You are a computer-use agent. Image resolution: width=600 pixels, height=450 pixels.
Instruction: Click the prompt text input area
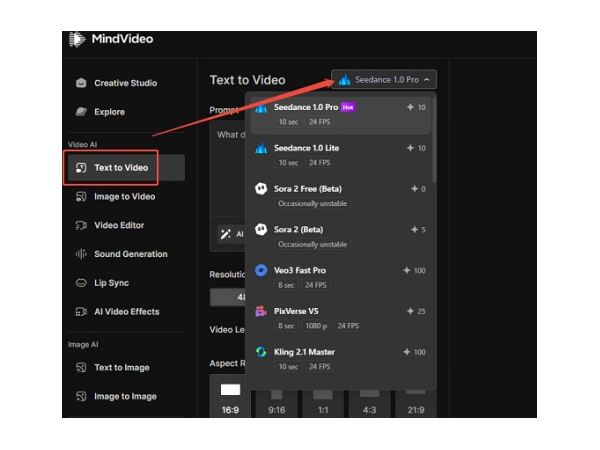228,168
